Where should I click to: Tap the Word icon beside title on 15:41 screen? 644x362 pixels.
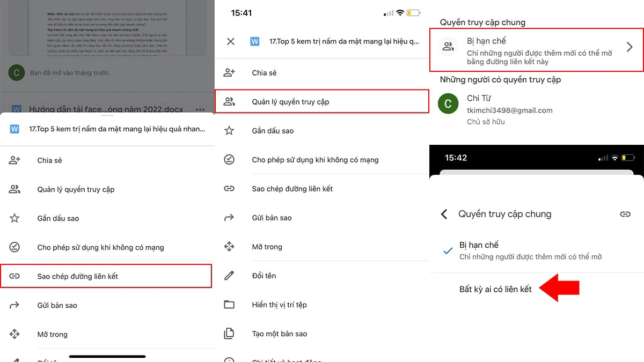point(255,41)
